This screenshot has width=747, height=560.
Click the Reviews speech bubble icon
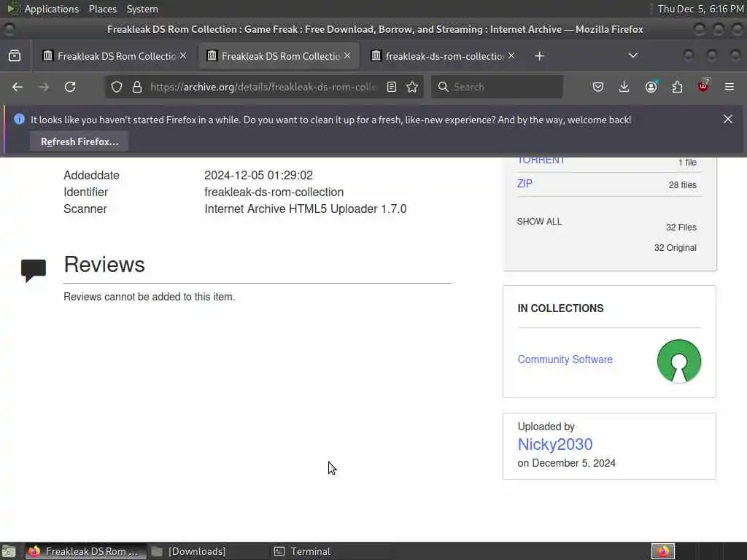click(x=34, y=271)
